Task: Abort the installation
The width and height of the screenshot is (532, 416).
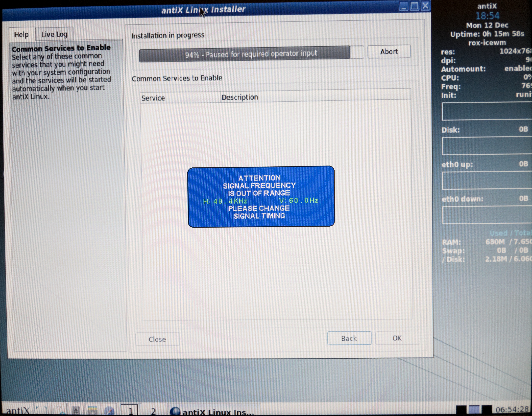Action: coord(389,52)
